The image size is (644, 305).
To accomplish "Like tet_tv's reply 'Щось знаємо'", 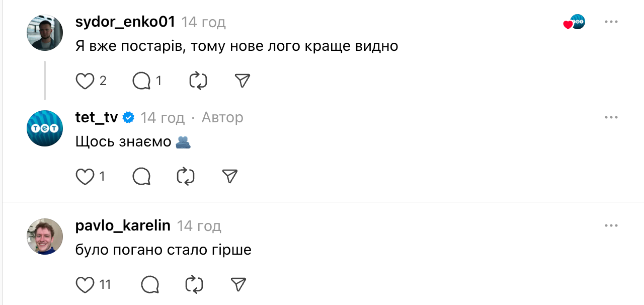I will (85, 176).
